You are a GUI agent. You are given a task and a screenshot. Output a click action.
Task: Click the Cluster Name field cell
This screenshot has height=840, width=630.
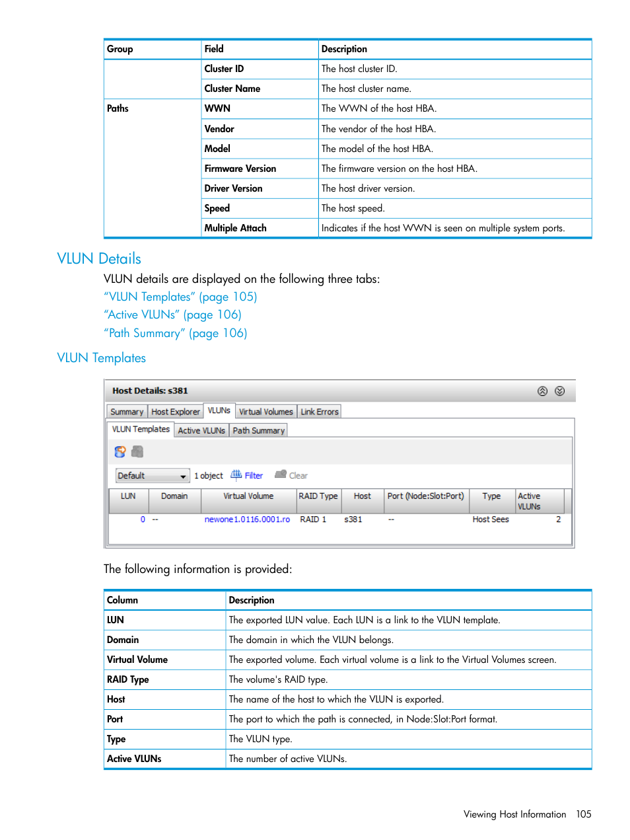coord(260,89)
